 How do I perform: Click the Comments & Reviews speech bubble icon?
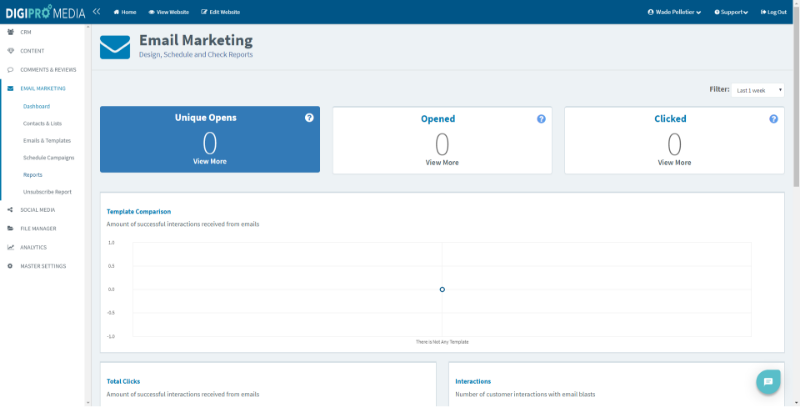[x=10, y=70]
